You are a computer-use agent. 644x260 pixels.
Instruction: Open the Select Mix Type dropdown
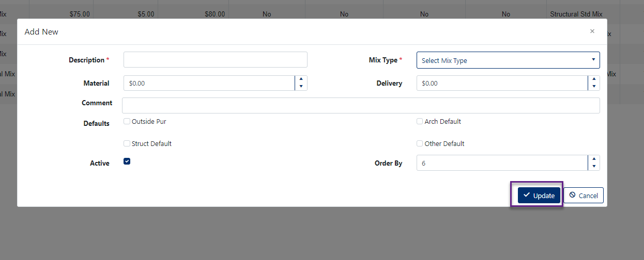[x=508, y=60]
